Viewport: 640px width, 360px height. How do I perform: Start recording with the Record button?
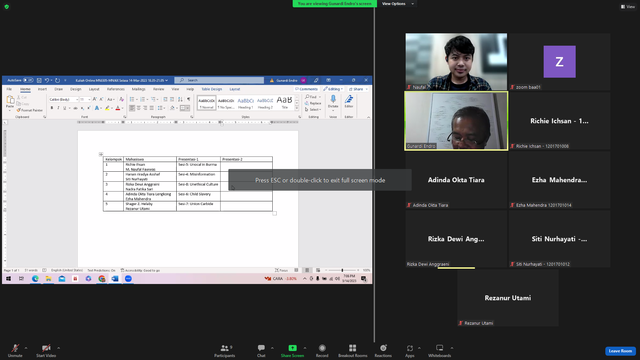pyautogui.click(x=322, y=350)
